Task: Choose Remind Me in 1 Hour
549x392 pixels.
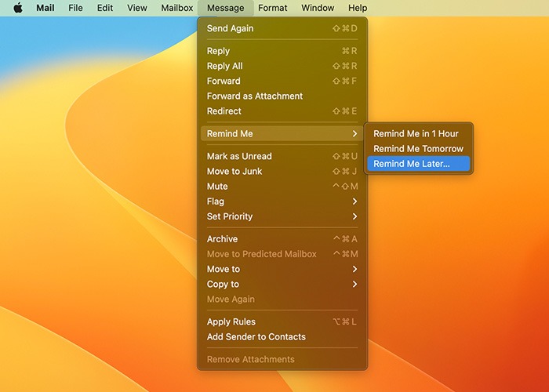Action: [x=418, y=134]
